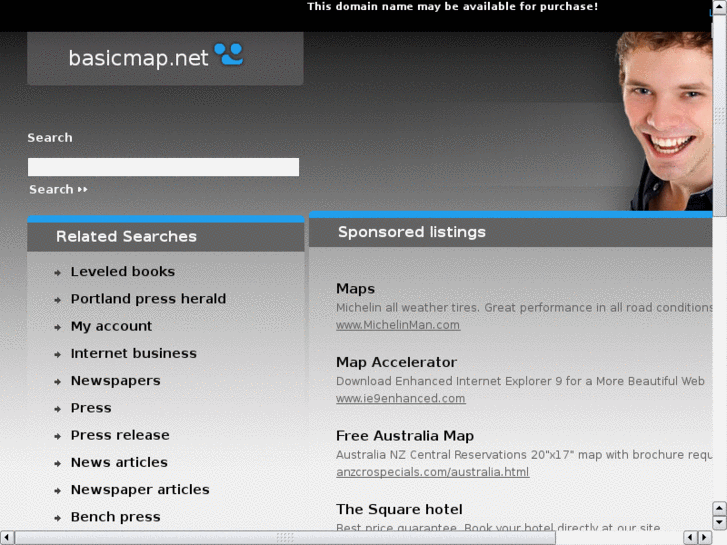The height and width of the screenshot is (545, 727).
Task: Click arrow bullet beside Leveled books
Action: coord(57,273)
